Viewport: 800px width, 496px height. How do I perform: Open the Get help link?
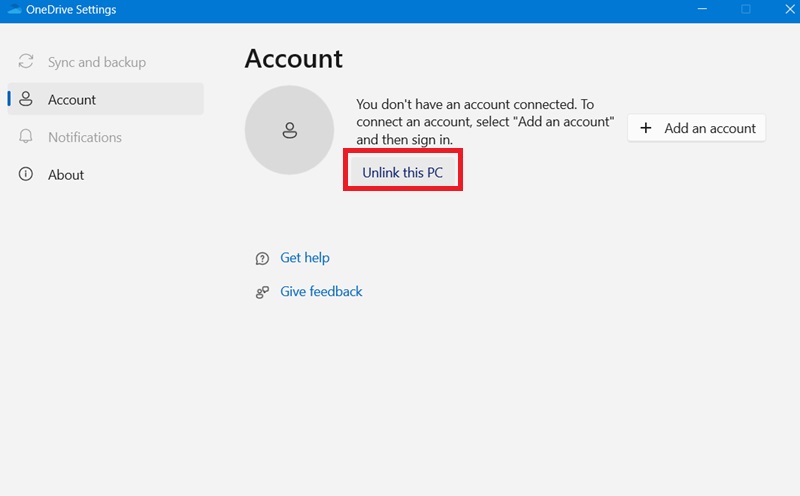pos(305,258)
